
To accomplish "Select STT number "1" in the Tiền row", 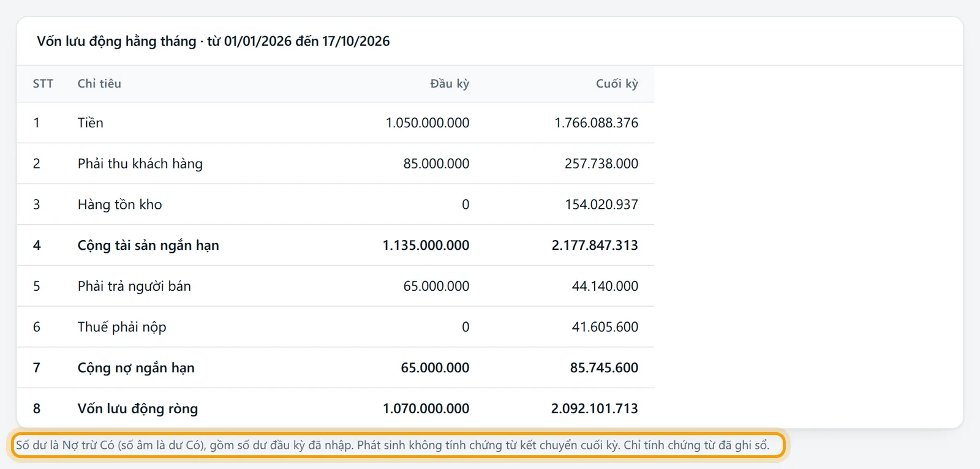I will coord(37,123).
